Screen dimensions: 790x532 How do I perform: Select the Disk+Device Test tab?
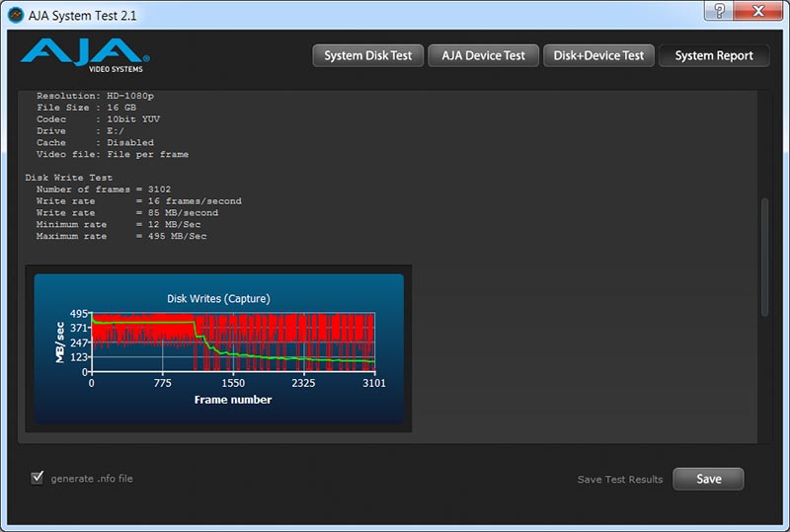598,55
